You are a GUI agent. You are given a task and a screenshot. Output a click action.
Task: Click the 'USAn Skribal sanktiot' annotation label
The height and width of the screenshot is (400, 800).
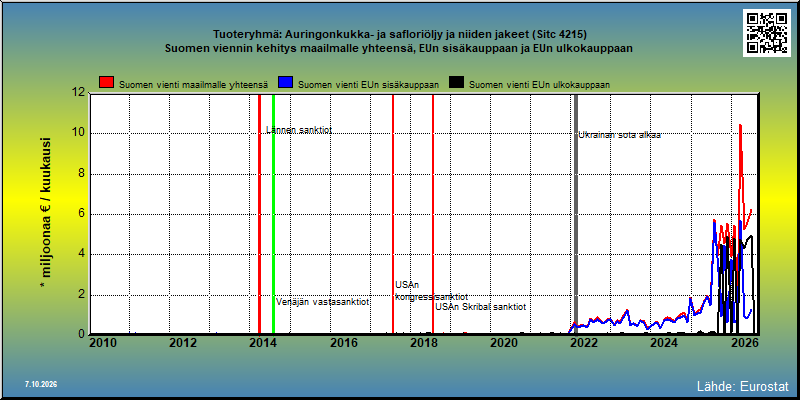481,307
